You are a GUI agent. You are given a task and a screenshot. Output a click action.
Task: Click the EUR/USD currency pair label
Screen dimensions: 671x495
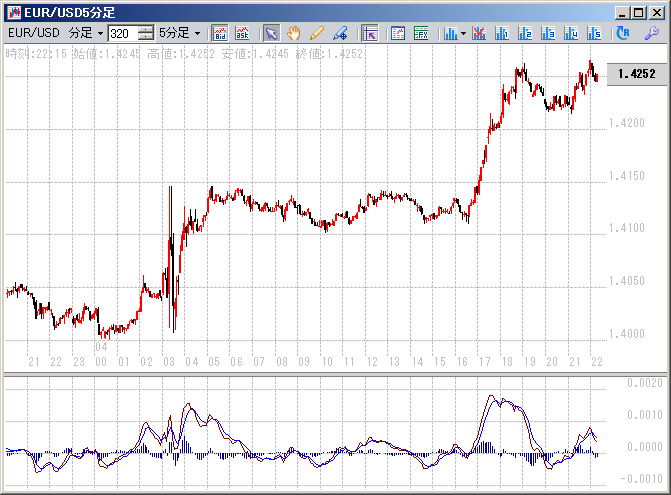[x=34, y=33]
